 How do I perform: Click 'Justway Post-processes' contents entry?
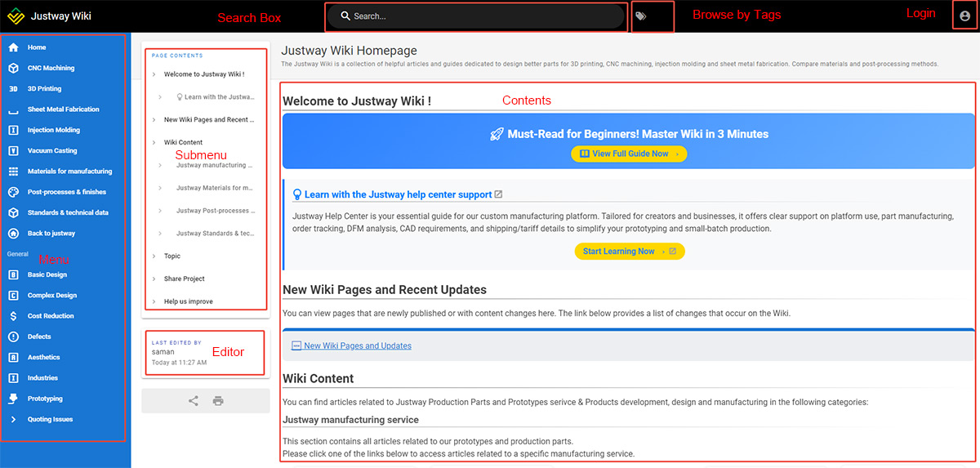tap(214, 211)
